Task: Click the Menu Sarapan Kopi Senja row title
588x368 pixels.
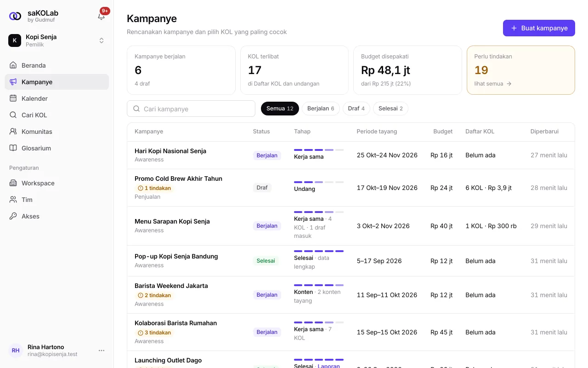Action: [x=172, y=221]
